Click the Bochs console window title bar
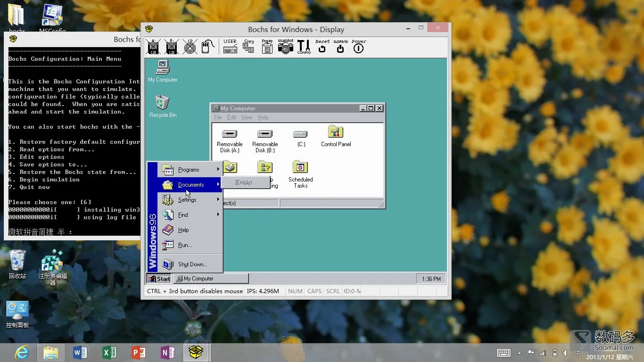644x362 pixels. coord(73,39)
